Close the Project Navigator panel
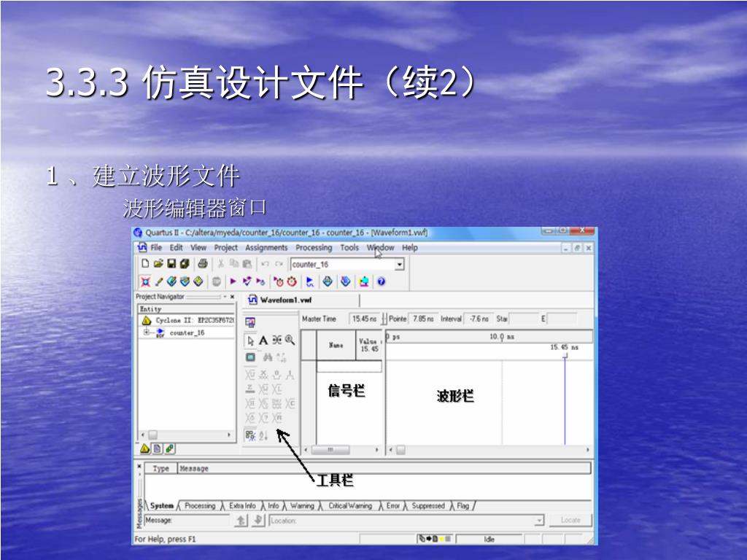This screenshot has height=560, width=747. (x=233, y=297)
